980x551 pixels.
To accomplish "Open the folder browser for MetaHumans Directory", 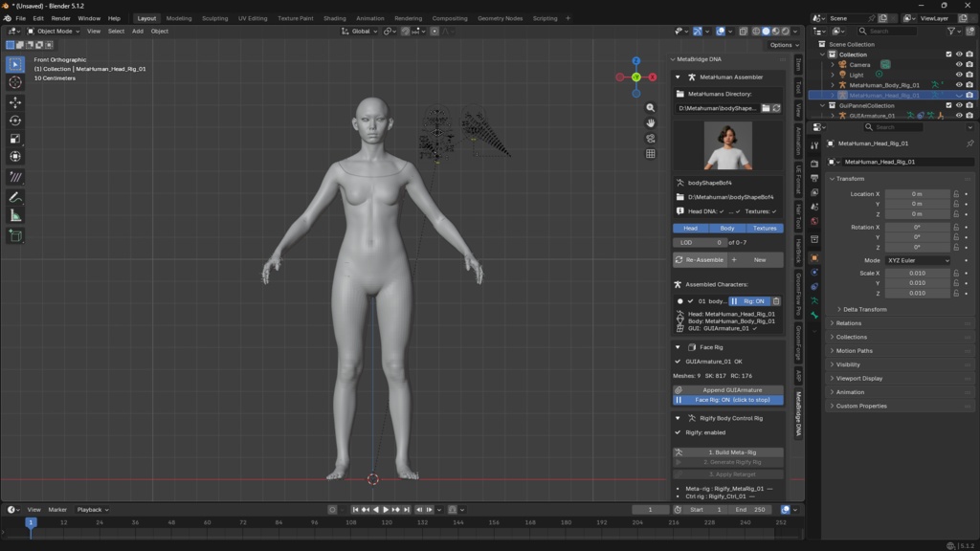I will pyautogui.click(x=766, y=108).
